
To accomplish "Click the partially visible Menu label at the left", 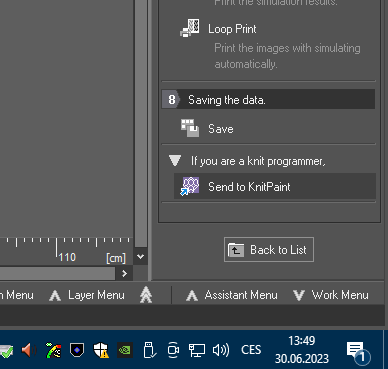I will pyautogui.click(x=17, y=295).
